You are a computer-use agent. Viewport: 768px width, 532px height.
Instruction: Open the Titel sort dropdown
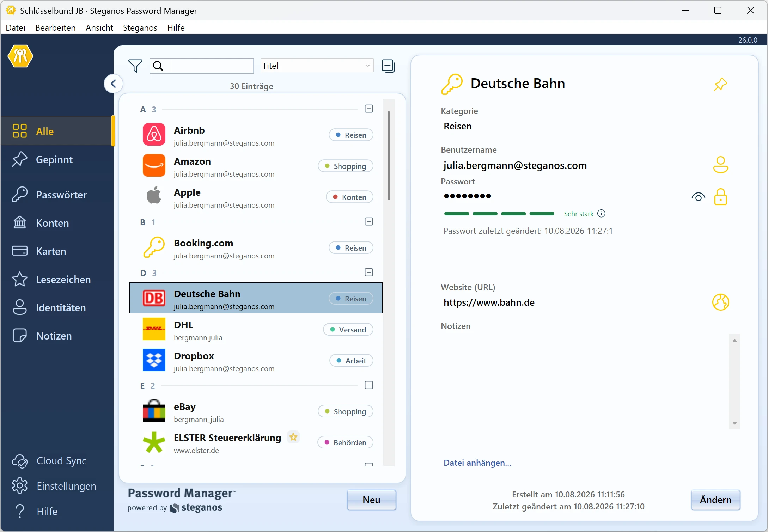[317, 66]
